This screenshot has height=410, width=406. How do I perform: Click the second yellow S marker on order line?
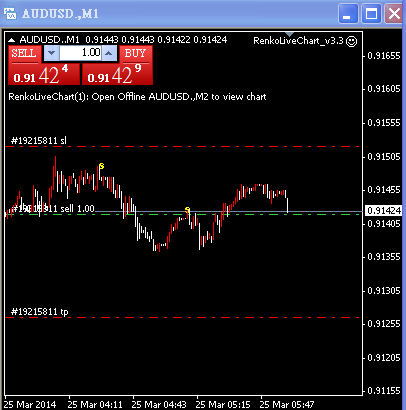tap(187, 210)
